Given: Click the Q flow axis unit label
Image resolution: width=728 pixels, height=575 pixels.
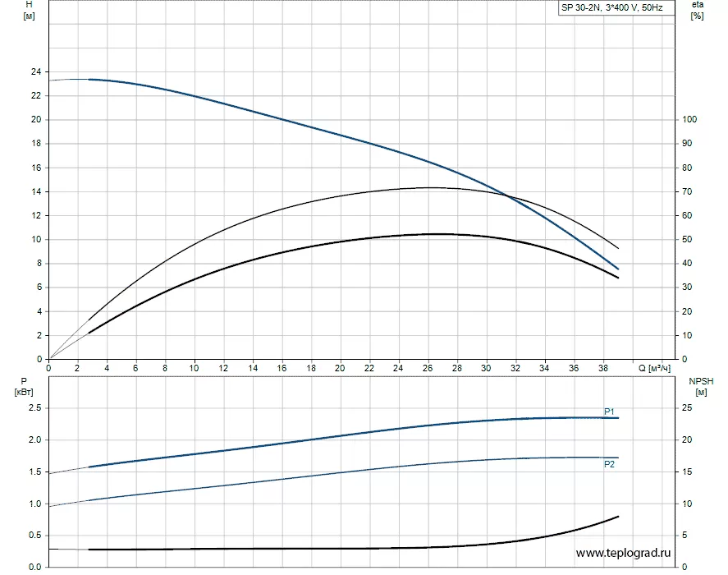Looking at the screenshot, I should [x=654, y=368].
